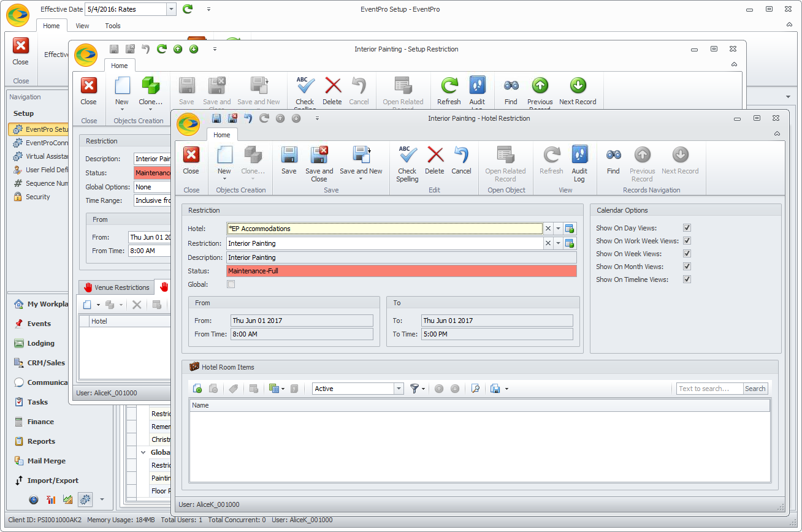Open Restriction field dropdown arrow
The width and height of the screenshot is (802, 532).
click(558, 243)
